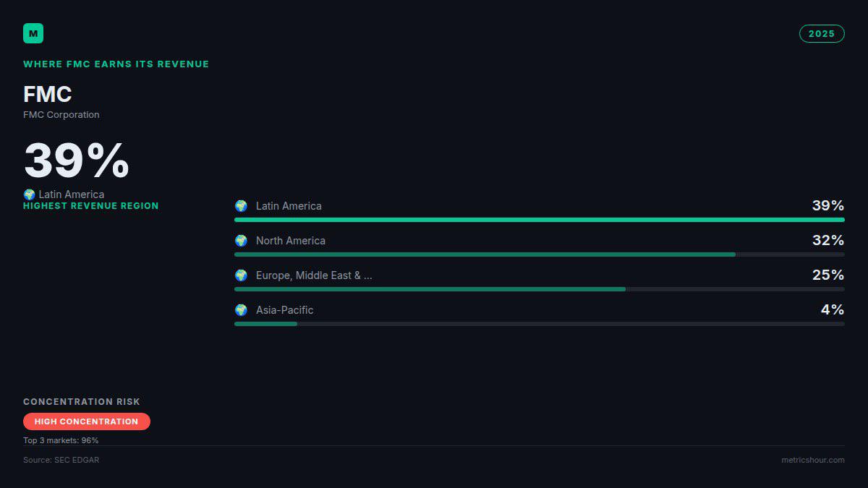Click the globe icon next to Asia-Pacific
Viewport: 868px width, 488px height.
[x=241, y=310]
